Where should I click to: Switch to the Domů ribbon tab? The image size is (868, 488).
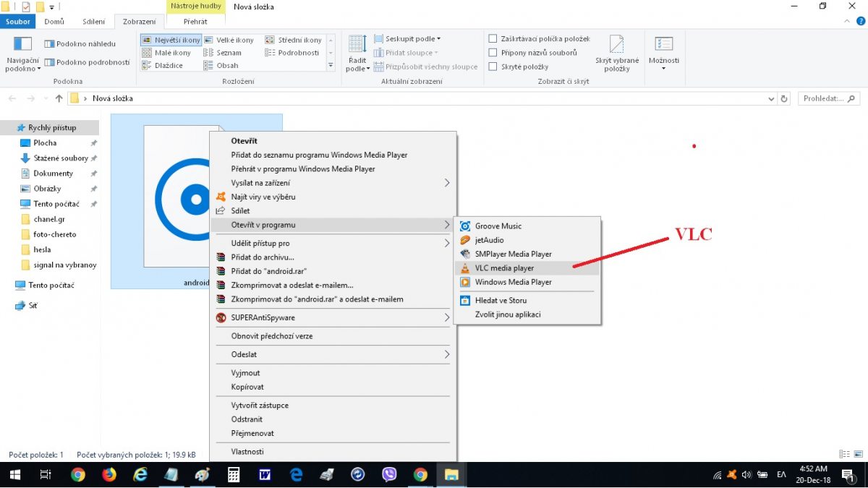[54, 22]
